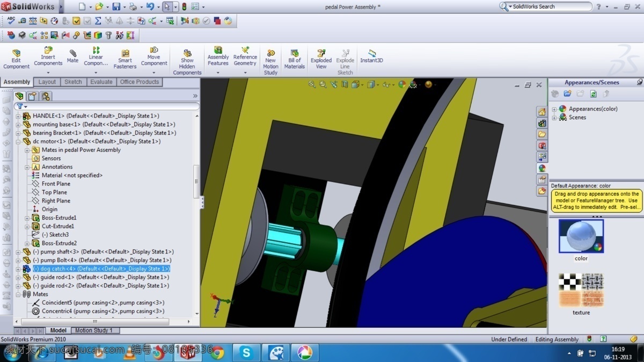Toggle the Appearances/Scenes panel pin
The width and height of the screenshot is (644, 362).
639,82
